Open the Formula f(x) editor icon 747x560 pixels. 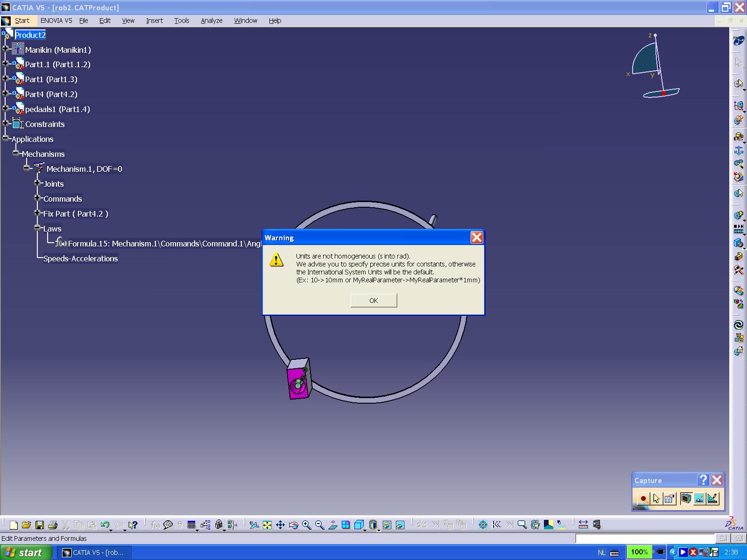155,525
